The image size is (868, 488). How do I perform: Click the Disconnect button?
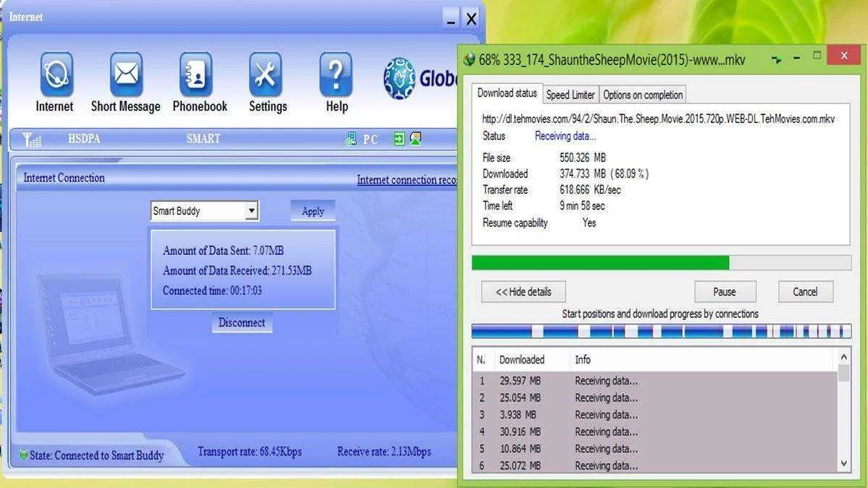click(x=242, y=322)
